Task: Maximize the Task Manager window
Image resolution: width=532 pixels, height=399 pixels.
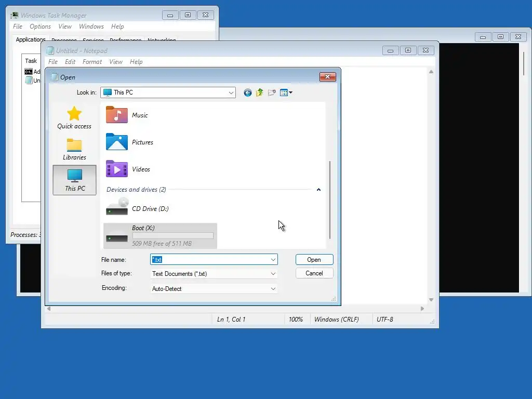Action: coord(188,15)
